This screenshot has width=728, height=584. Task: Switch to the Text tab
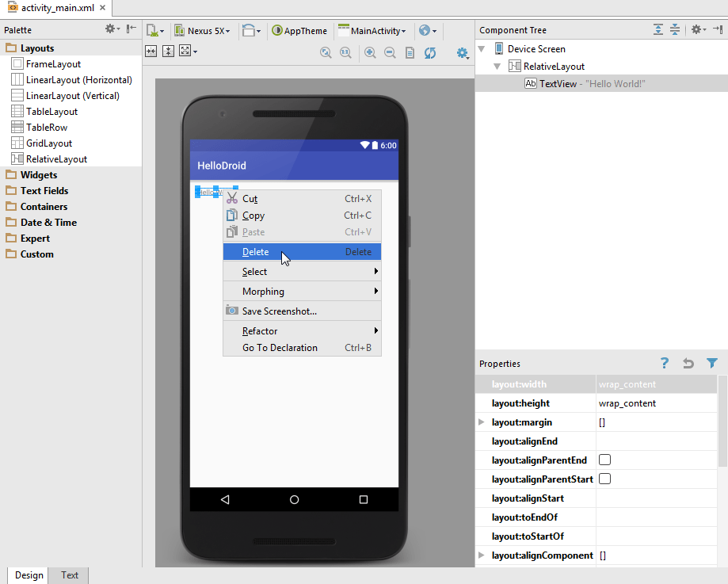69,575
